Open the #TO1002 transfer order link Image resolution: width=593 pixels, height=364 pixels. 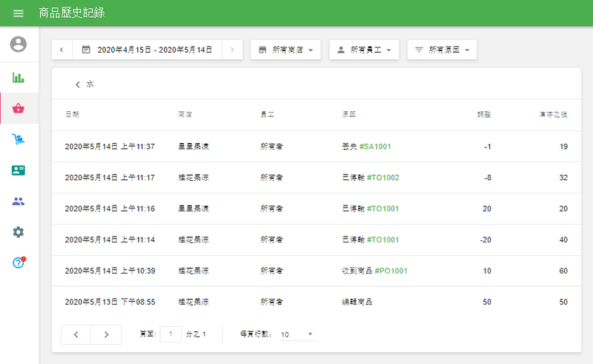click(x=382, y=178)
